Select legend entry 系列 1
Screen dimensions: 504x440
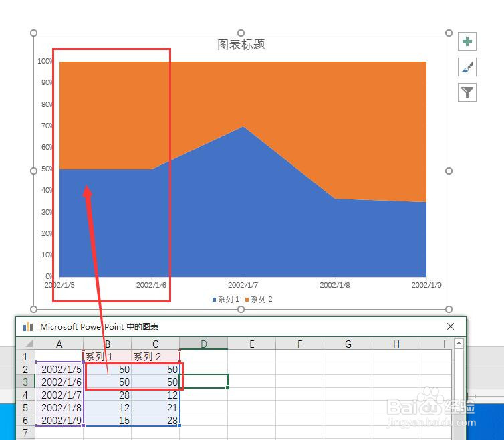(x=226, y=299)
